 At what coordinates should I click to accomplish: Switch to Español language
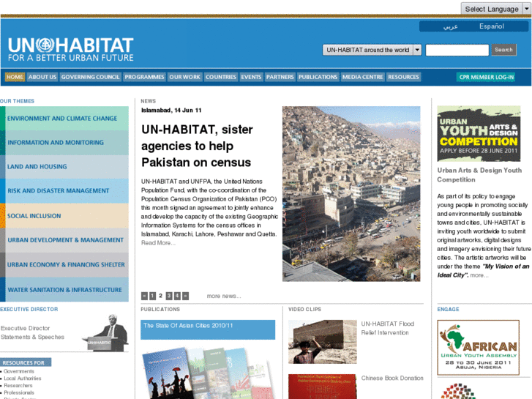pos(491,26)
